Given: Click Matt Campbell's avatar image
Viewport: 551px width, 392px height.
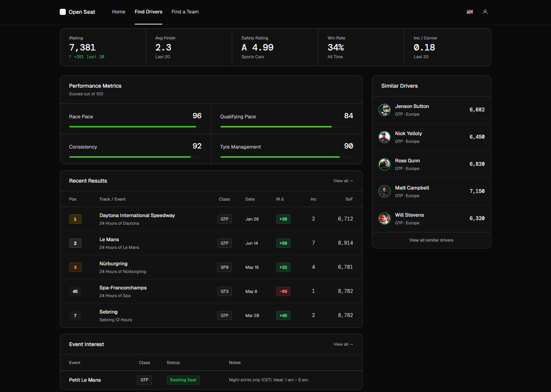Looking at the screenshot, I should click(x=385, y=191).
